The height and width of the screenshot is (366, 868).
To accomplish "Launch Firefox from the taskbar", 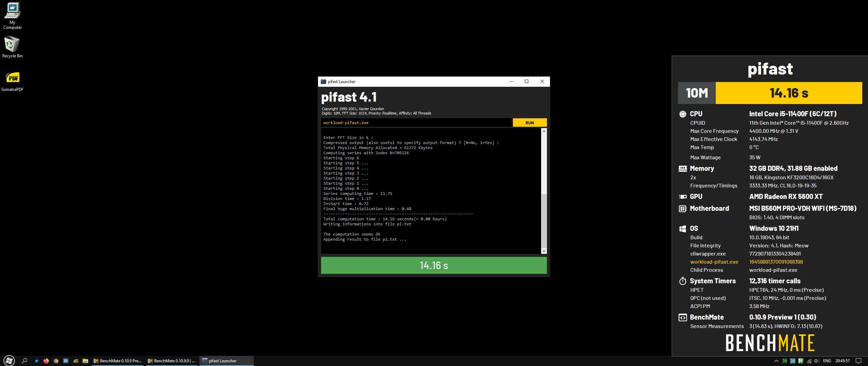I will point(46,361).
